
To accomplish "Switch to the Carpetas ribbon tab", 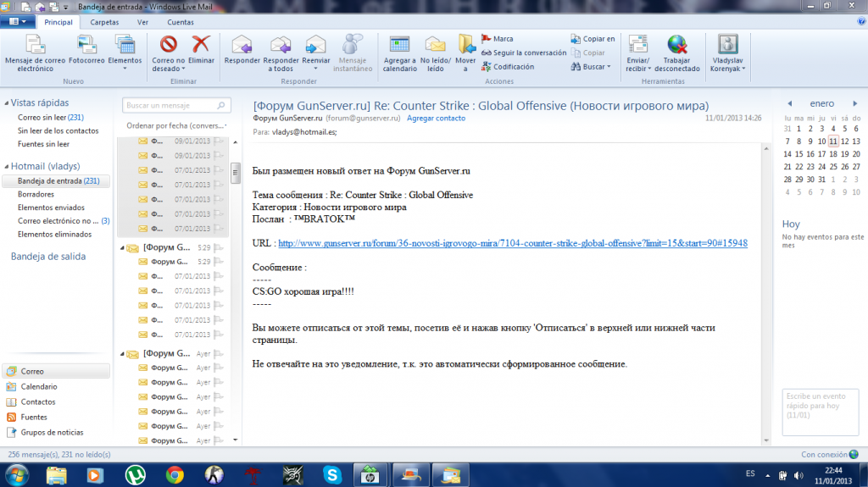I will click(104, 22).
